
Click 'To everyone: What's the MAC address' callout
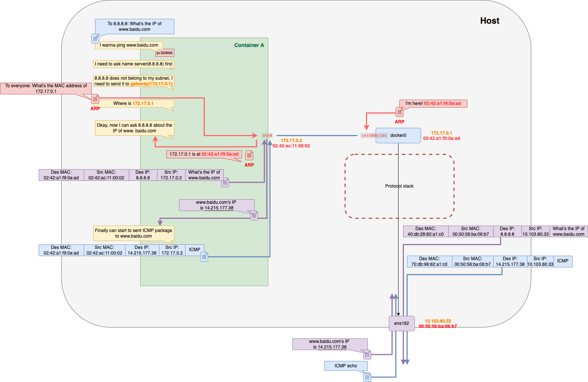[x=46, y=88]
